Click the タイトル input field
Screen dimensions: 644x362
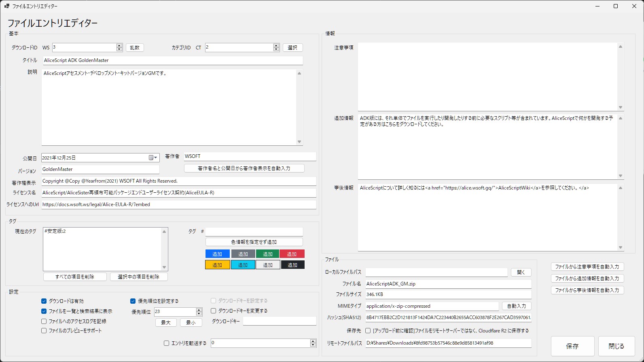(x=173, y=60)
